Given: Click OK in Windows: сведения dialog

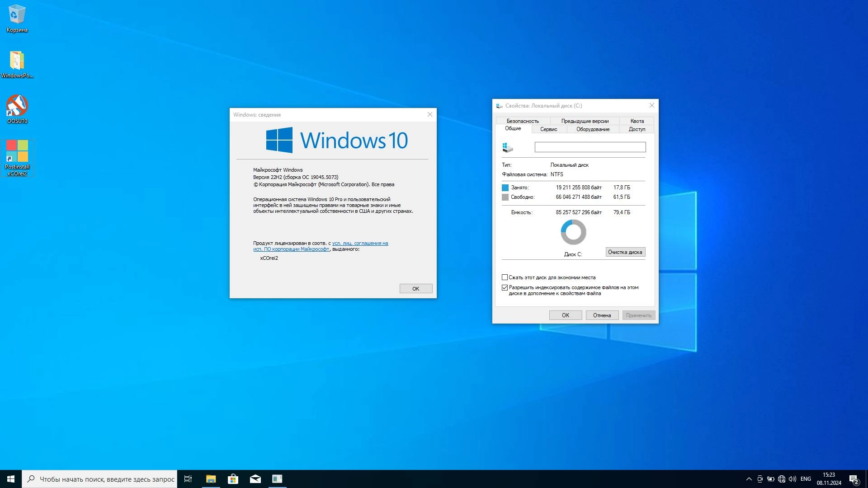Looking at the screenshot, I should coord(416,289).
